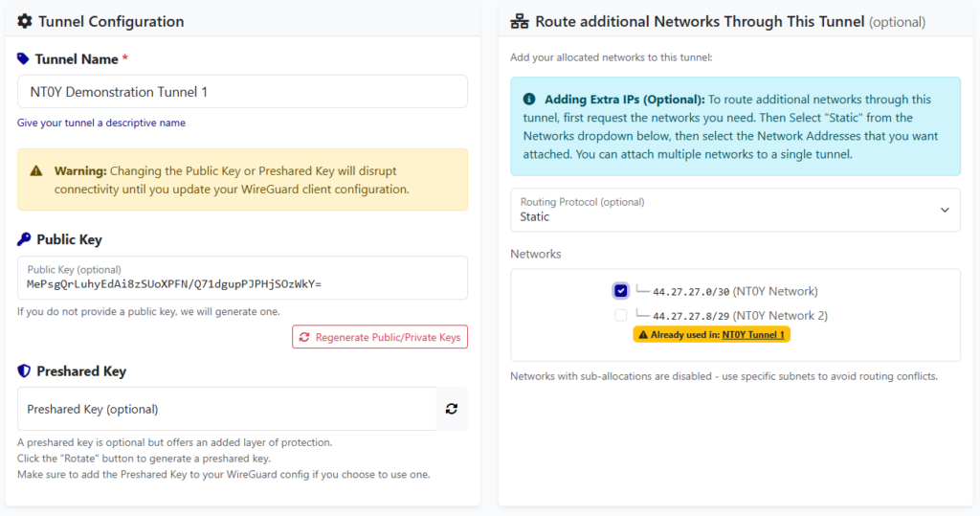Focus the Preshared Key input field
This screenshot has width=980, height=516.
click(227, 409)
